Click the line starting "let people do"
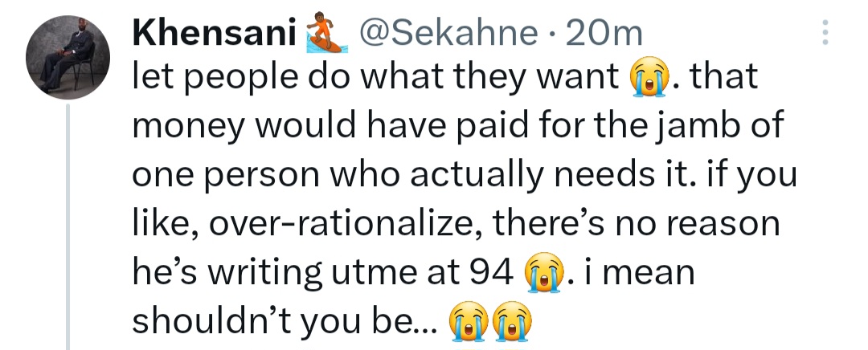This screenshot has width=868, height=350. 378,78
